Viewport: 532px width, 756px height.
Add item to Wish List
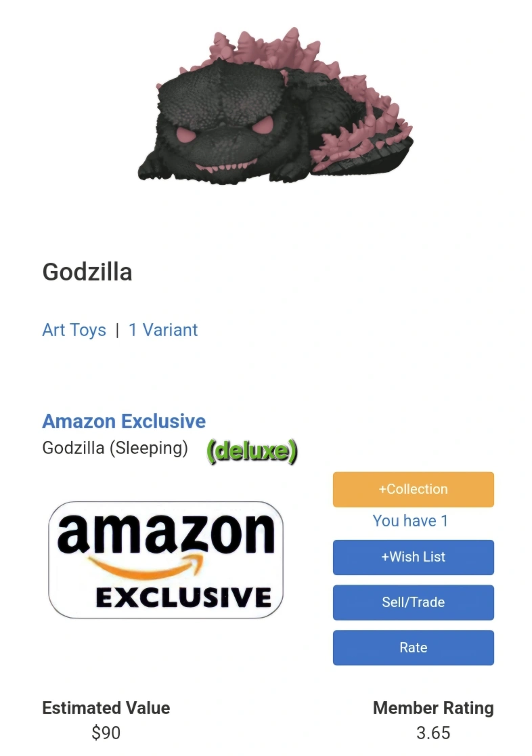(413, 558)
